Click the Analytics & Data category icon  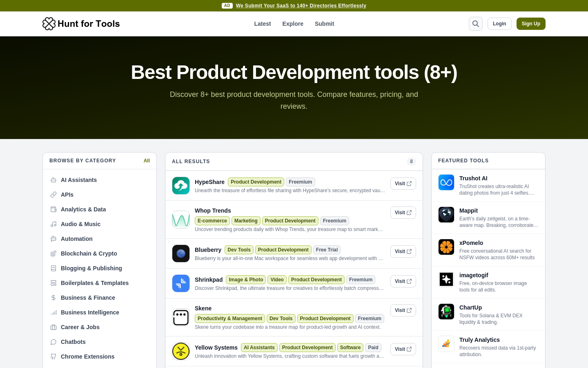tap(53, 209)
